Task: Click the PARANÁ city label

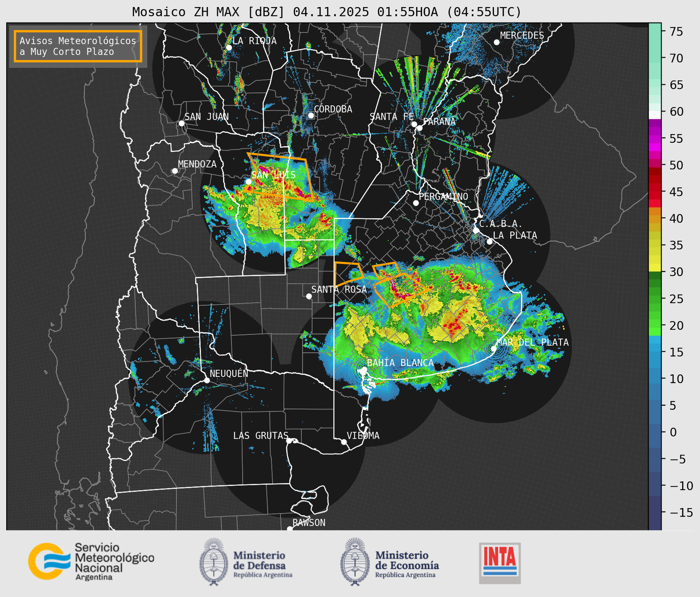Action: point(439,122)
